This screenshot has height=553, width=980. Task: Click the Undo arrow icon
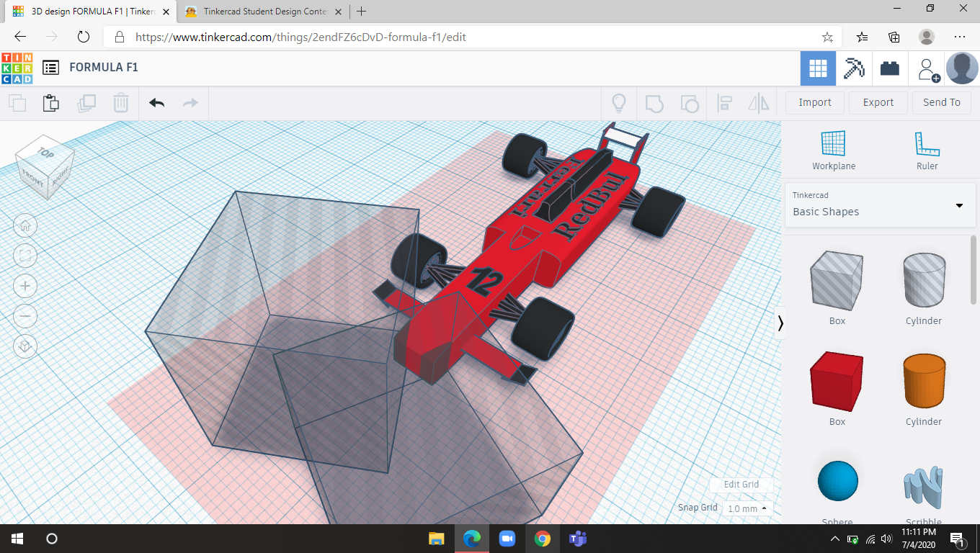(156, 103)
